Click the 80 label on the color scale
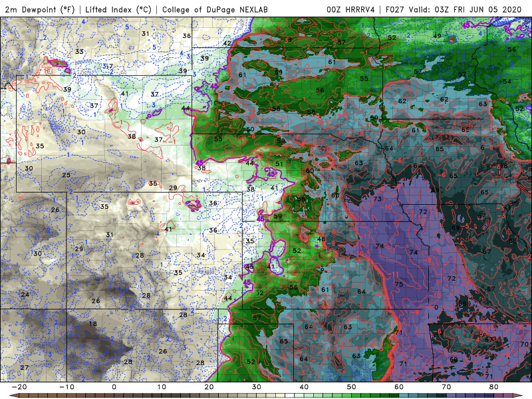Screen dimensions: 532x399 (x=494, y=387)
